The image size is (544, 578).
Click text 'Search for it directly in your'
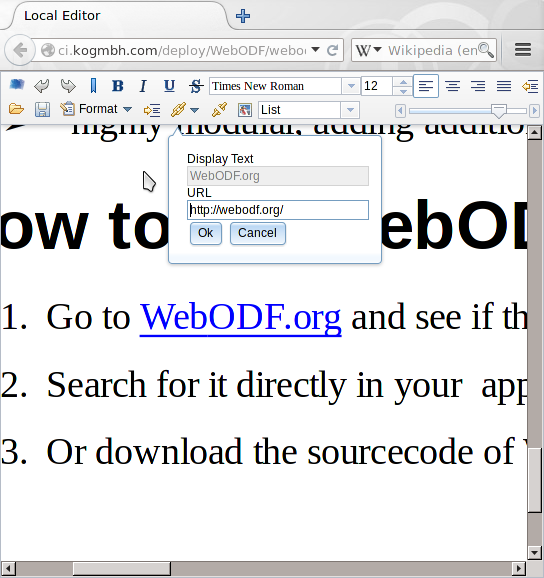(254, 385)
